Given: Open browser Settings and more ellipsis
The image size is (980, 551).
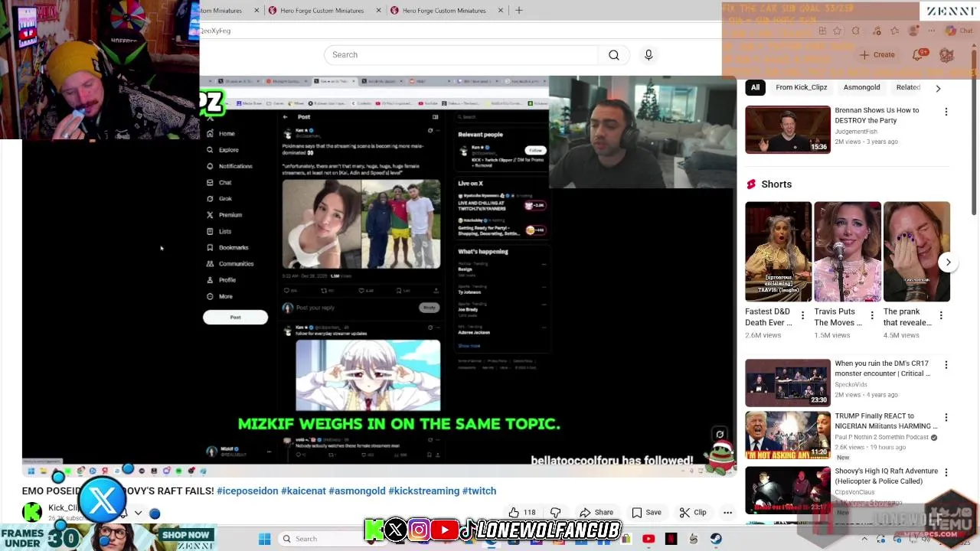Looking at the screenshot, I should point(933,31).
